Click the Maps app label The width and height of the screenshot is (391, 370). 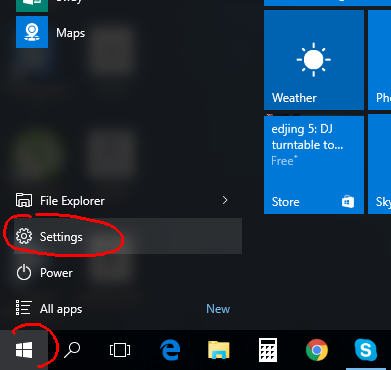tap(71, 33)
